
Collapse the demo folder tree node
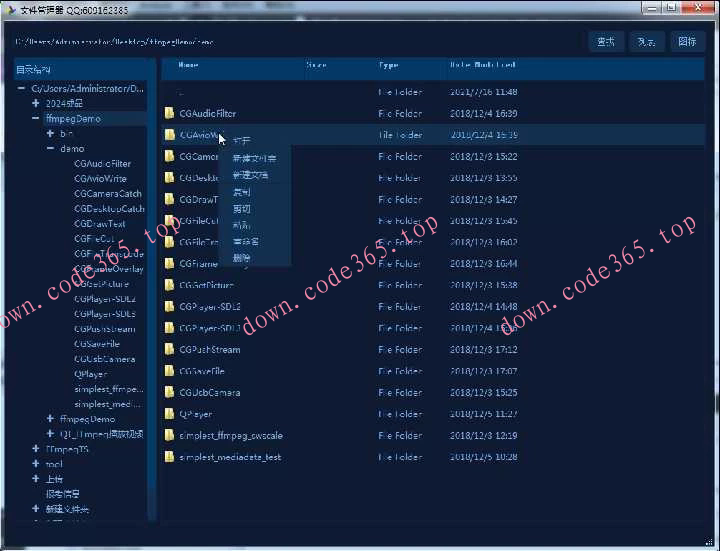pos(50,149)
